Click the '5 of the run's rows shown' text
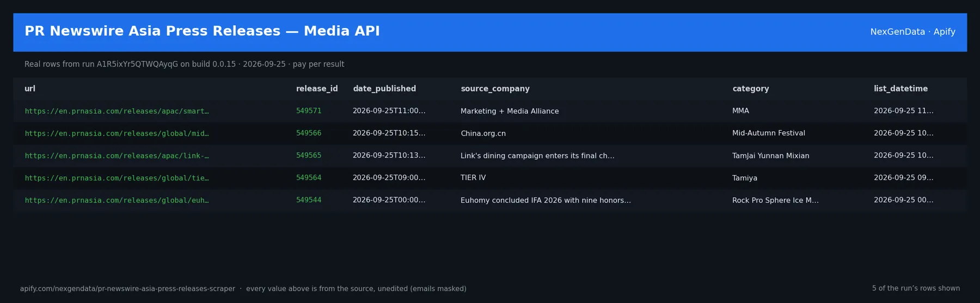This screenshot has width=980, height=303. click(916, 288)
